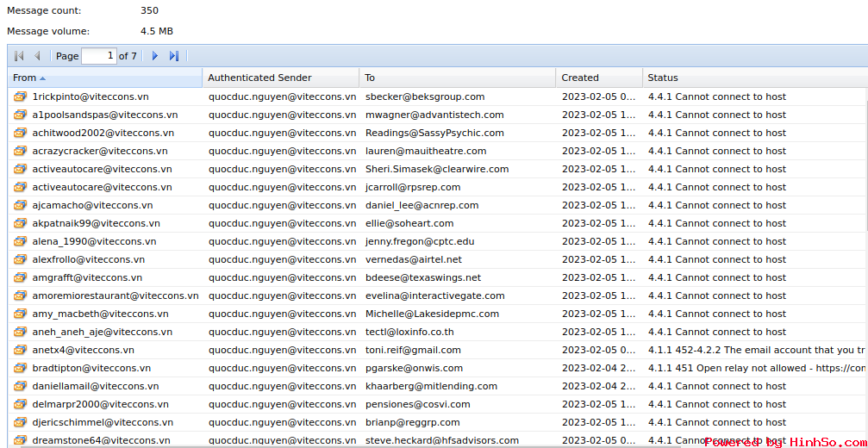Viewport: 868px width, 448px height.
Task: Click recipient mwagner@advantistech.com
Action: tap(434, 115)
